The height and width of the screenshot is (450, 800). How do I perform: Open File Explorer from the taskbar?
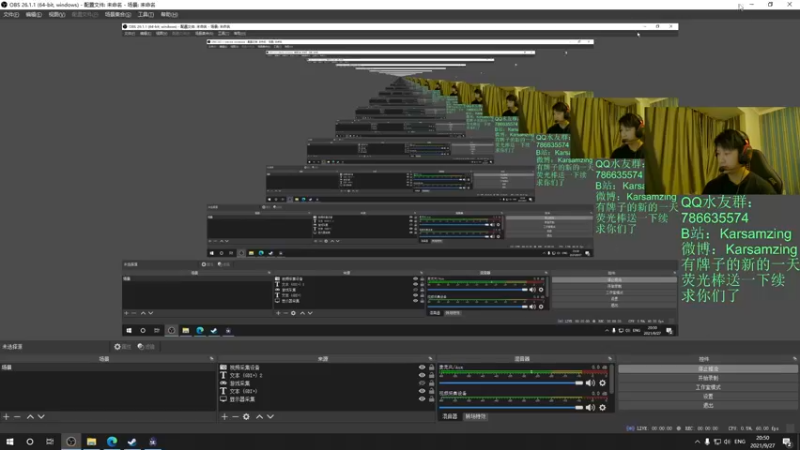click(x=91, y=442)
